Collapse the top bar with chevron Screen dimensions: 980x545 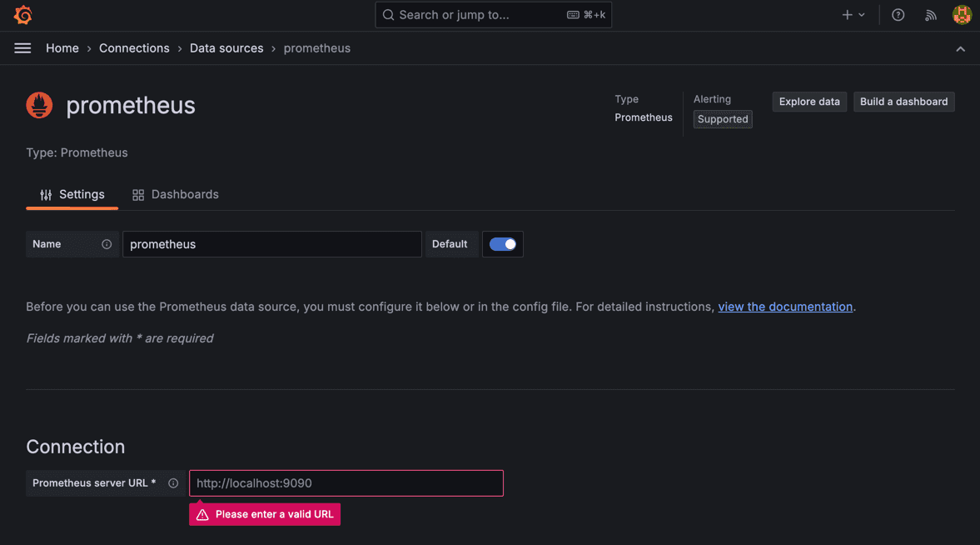(x=961, y=49)
